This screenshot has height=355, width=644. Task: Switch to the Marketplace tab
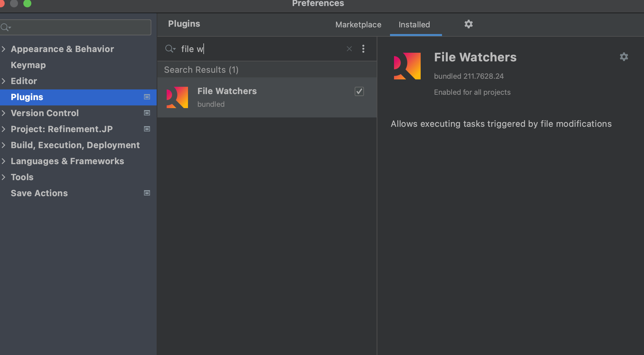[x=358, y=25]
